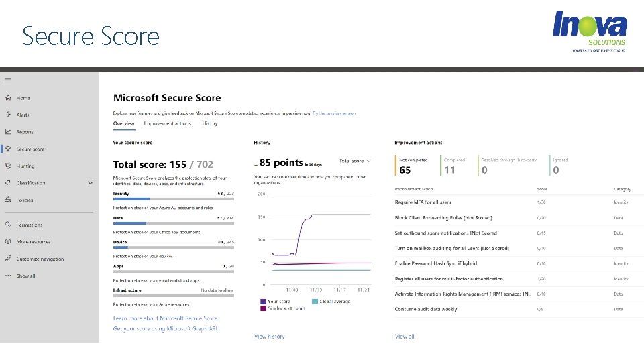644x362 pixels.
Task: Click the Inova Solutions logo
Action: [590, 31]
